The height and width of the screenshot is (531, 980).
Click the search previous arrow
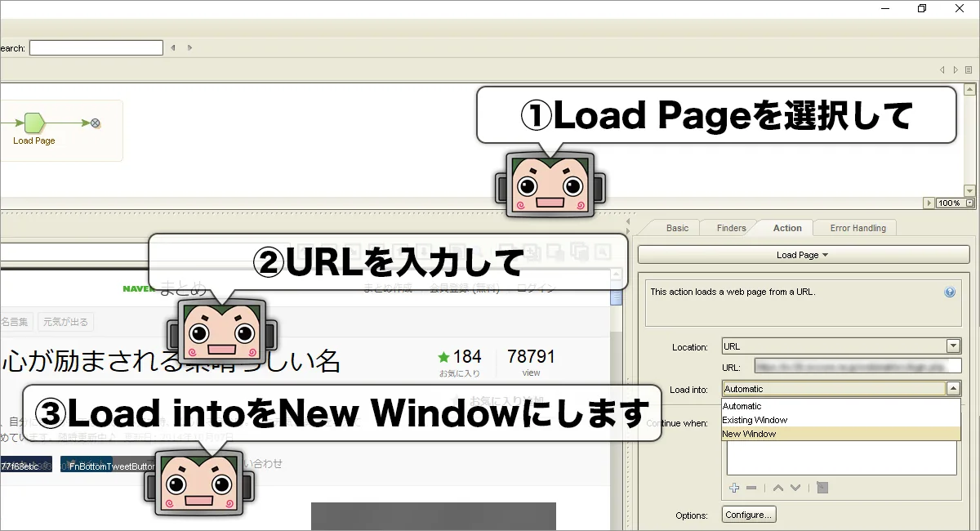173,48
